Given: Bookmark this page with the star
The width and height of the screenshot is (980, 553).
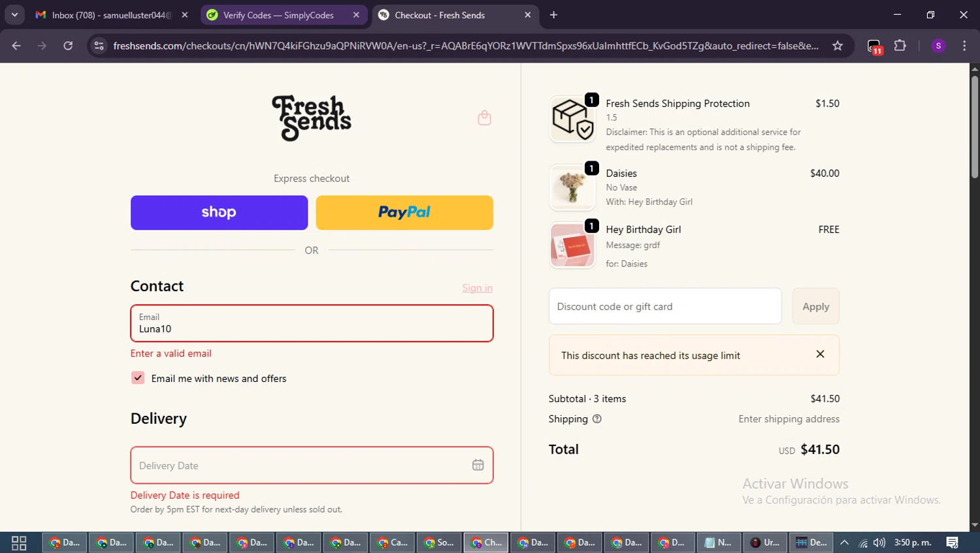Looking at the screenshot, I should [x=838, y=46].
